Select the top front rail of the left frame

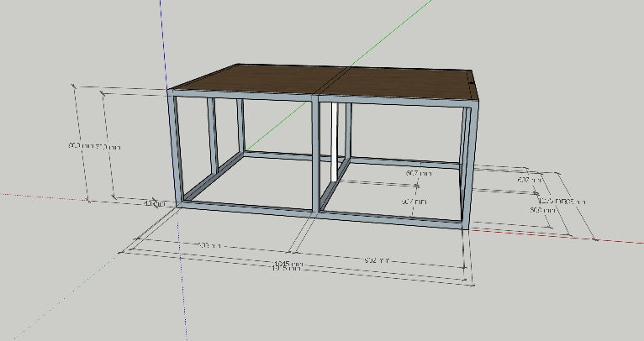242,95
